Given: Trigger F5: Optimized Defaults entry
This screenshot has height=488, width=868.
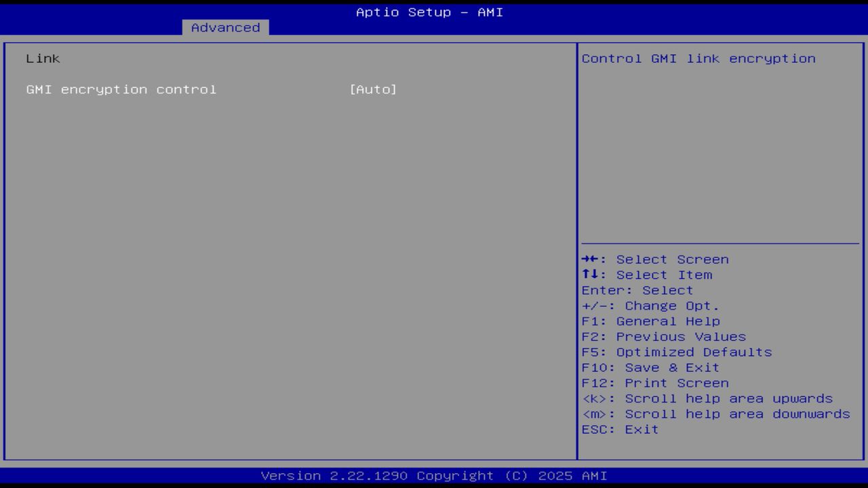Looking at the screenshot, I should (676, 352).
